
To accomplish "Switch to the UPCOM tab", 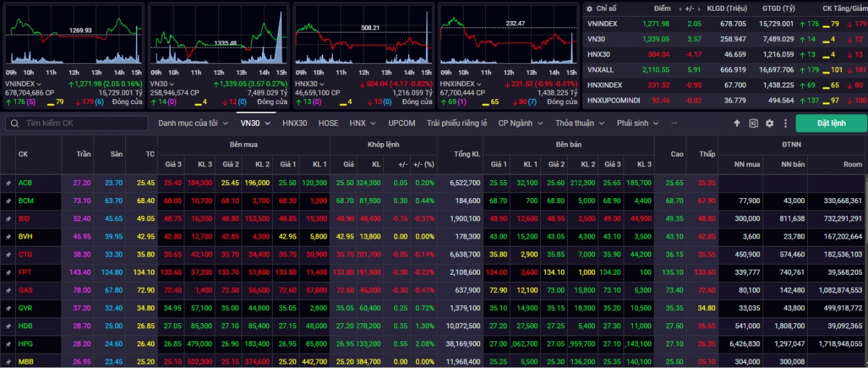I will coord(401,123).
